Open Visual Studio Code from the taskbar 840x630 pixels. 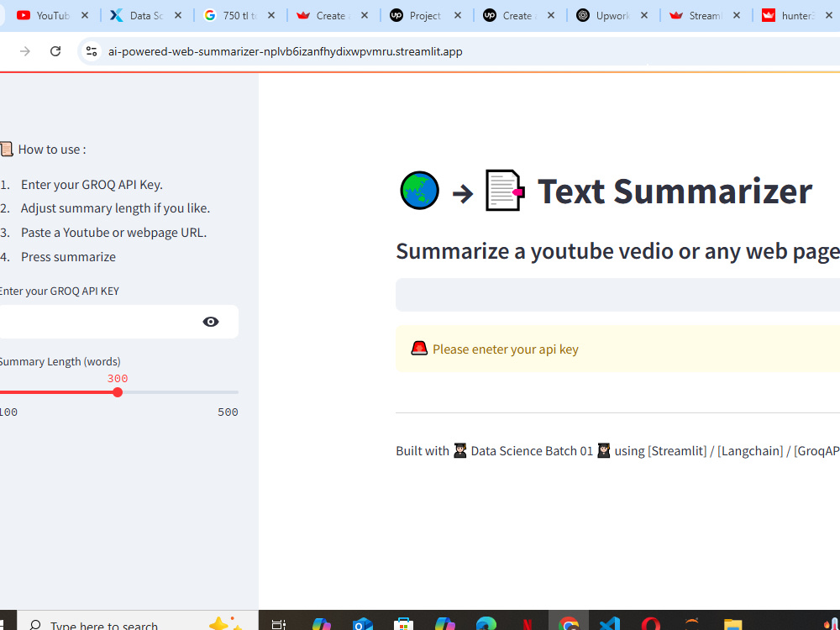(x=610, y=625)
